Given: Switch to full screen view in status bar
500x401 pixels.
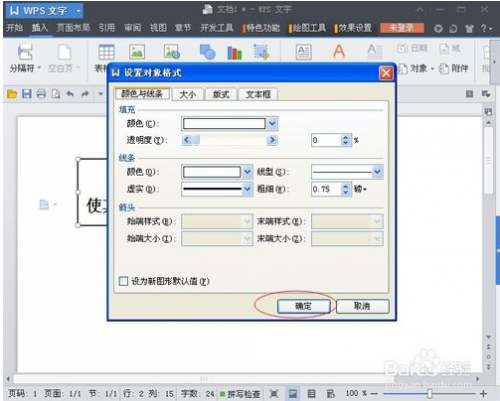Looking at the screenshot, I should (x=274, y=394).
